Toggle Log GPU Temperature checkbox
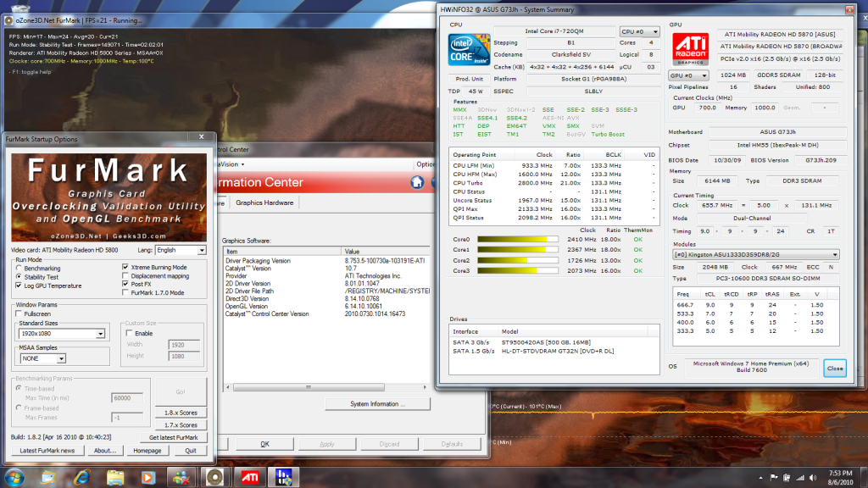Image resolution: width=868 pixels, height=488 pixels. (19, 286)
